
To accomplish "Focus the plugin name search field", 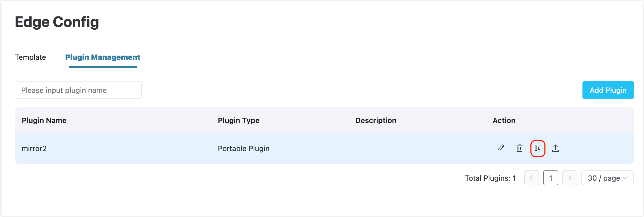I will tap(78, 90).
